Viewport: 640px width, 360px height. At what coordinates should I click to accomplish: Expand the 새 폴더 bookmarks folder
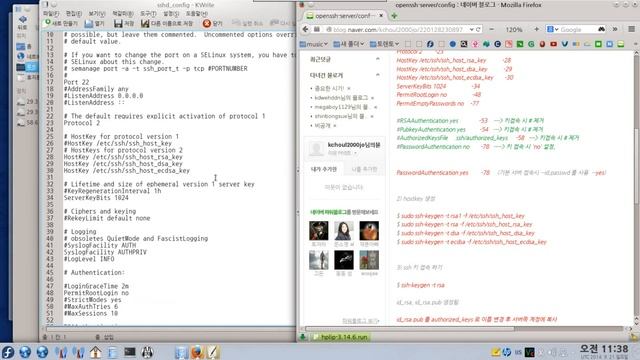[349, 44]
